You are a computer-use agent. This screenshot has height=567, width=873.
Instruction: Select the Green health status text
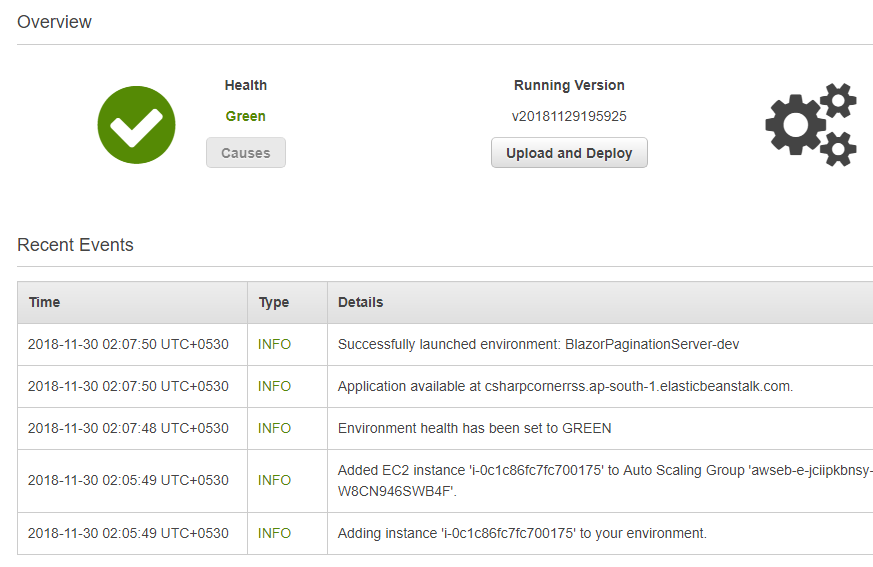pyautogui.click(x=246, y=116)
